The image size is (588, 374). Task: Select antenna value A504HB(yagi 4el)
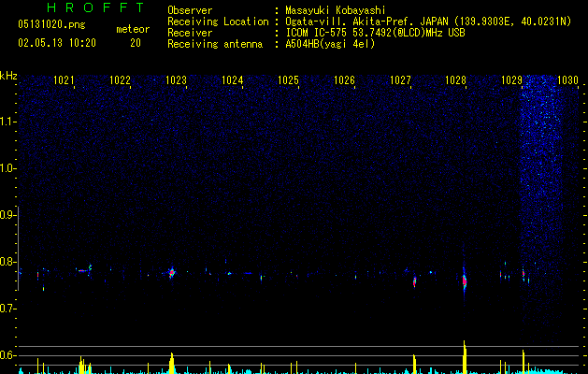pyautogui.click(x=330, y=44)
